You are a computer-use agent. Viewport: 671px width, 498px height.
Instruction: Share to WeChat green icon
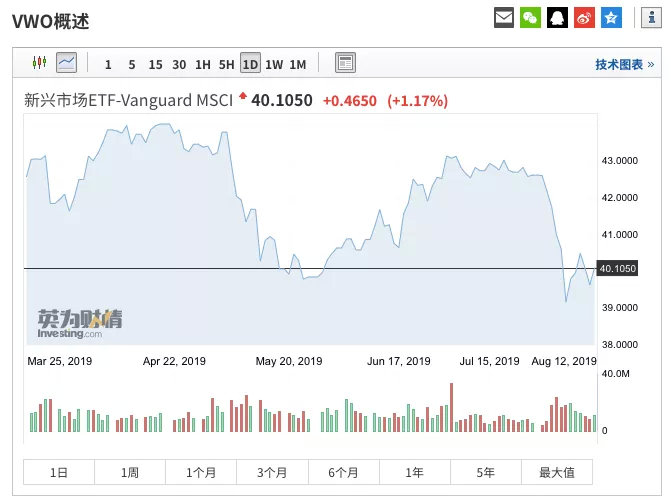click(x=531, y=17)
